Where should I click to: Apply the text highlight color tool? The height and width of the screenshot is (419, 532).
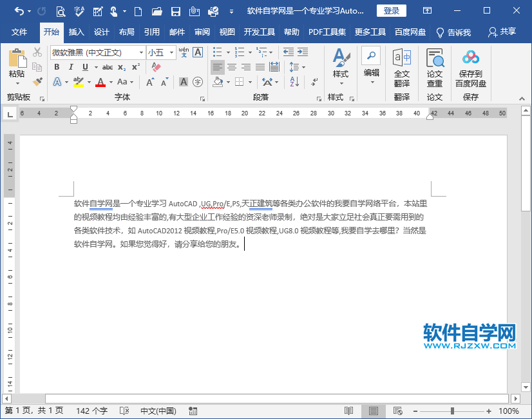(x=79, y=83)
